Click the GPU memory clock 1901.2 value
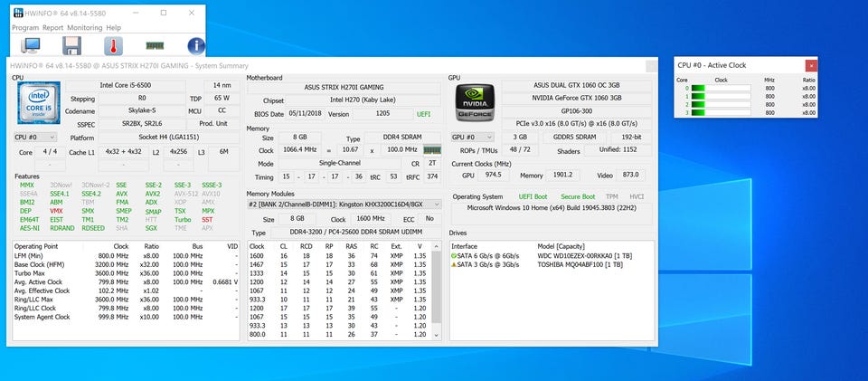Viewport: 868px width, 381px height. [562, 175]
